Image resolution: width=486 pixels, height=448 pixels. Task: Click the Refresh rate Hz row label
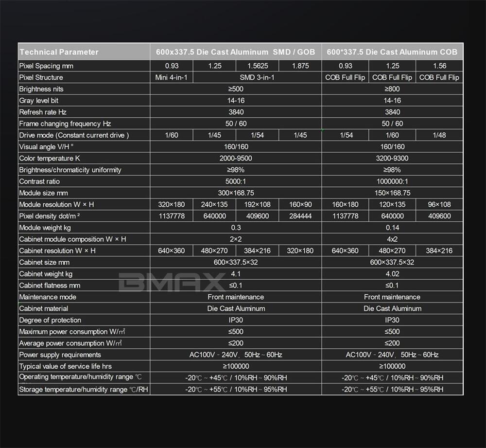(43, 112)
